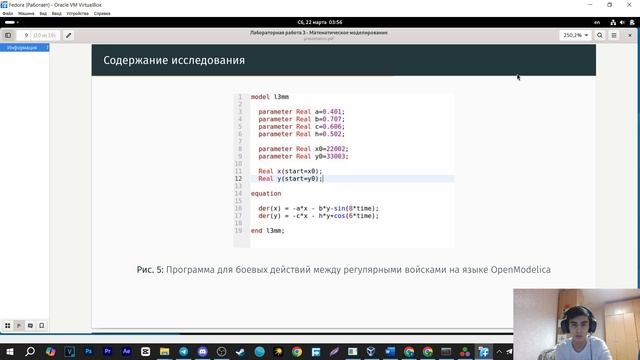Viewport: 640px width, 360px height.
Task: Open the Вид menu in VirtualBox
Action: pos(43,13)
